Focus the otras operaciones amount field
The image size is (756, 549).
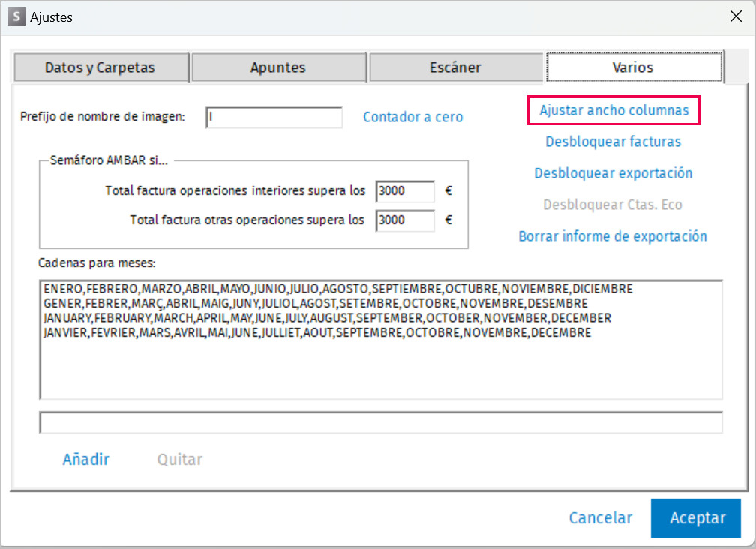pos(405,220)
